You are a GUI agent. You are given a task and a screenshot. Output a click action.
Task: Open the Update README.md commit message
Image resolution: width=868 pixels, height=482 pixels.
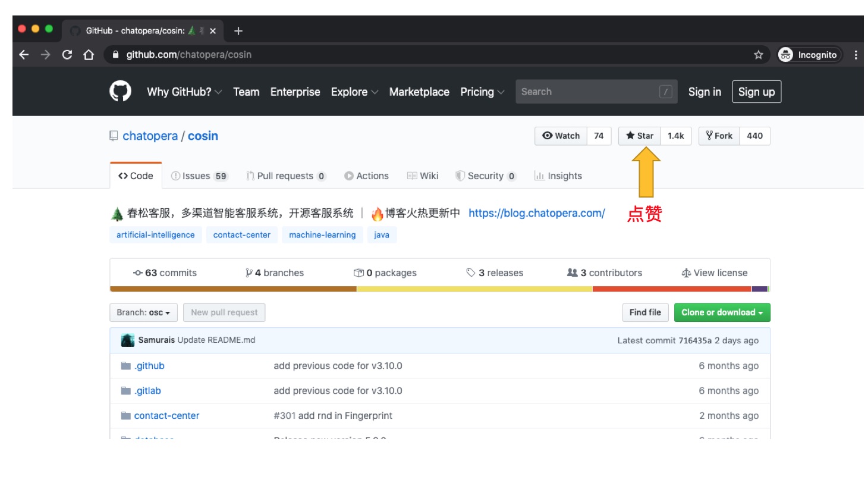[216, 340]
